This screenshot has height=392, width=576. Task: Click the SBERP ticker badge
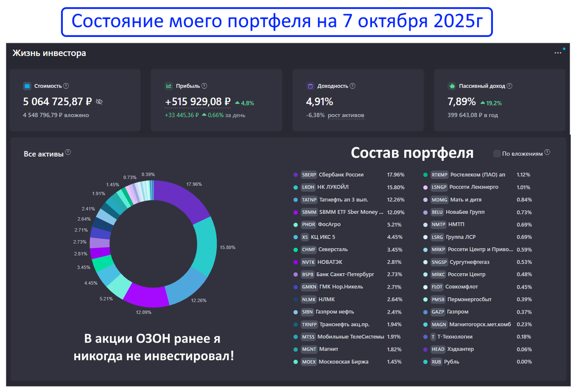tap(309, 175)
